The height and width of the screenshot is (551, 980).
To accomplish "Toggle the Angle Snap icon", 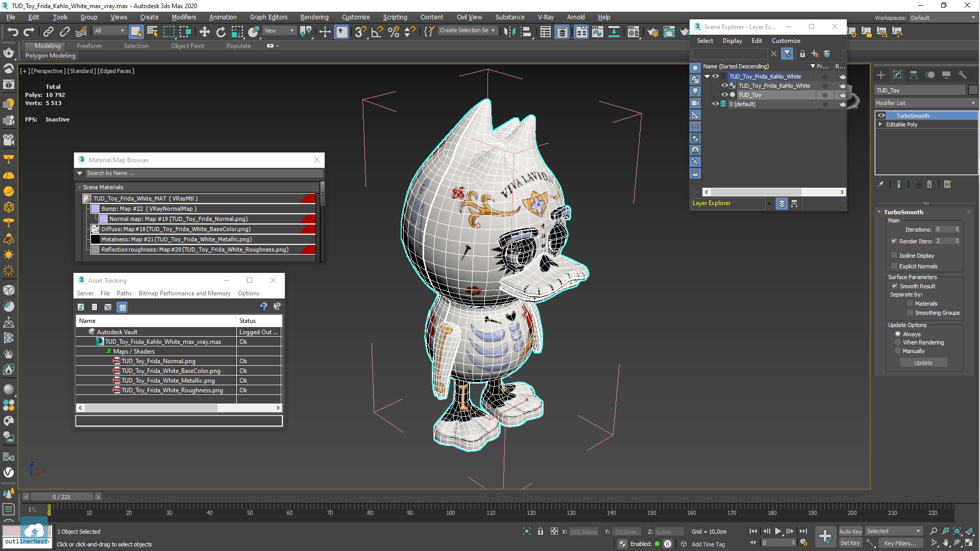I will pyautogui.click(x=377, y=32).
